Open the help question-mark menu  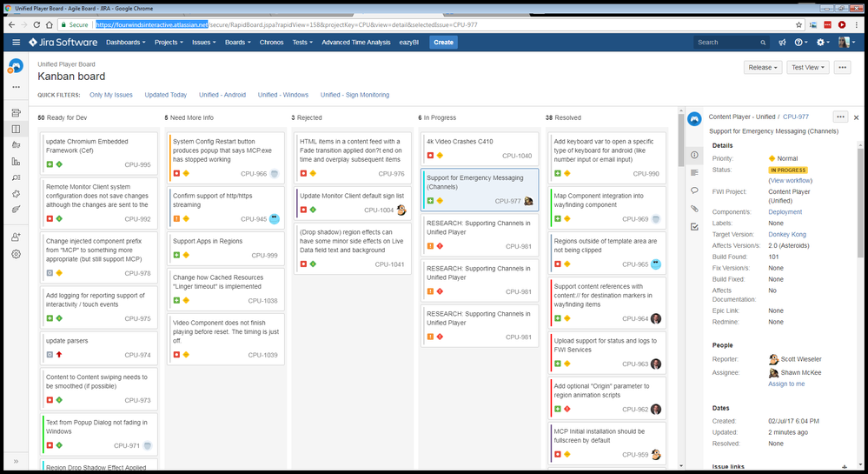click(800, 42)
